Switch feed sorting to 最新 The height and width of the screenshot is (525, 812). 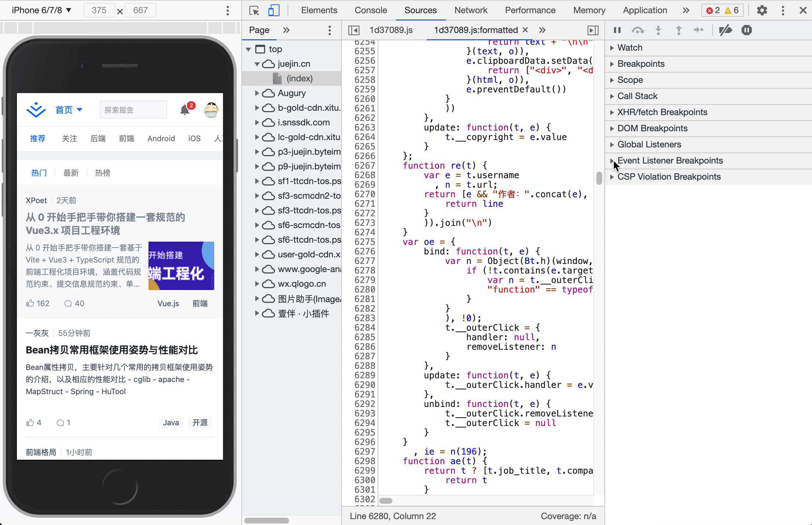point(71,173)
